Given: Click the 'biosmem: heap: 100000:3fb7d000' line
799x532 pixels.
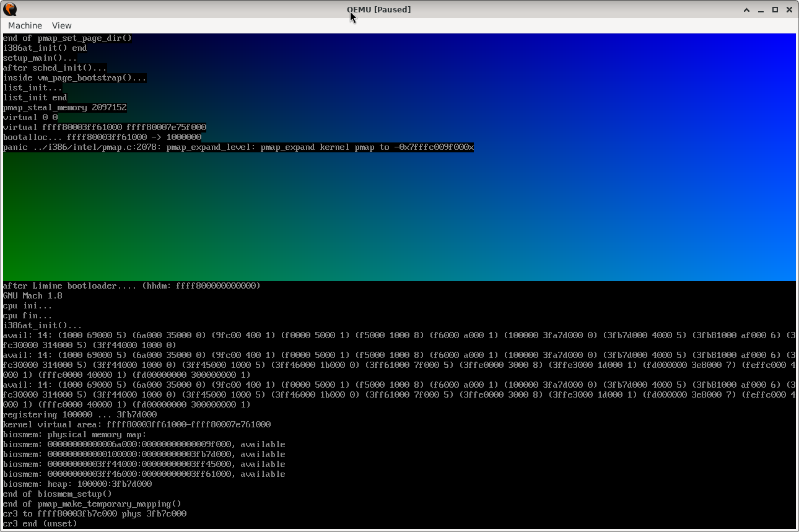Looking at the screenshot, I should (77, 484).
